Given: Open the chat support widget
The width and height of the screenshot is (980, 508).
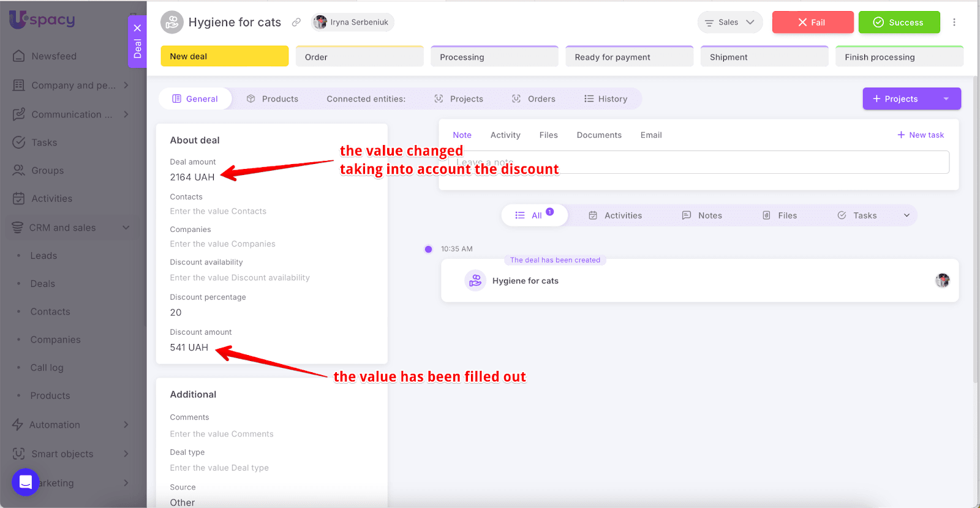Looking at the screenshot, I should 26,482.
